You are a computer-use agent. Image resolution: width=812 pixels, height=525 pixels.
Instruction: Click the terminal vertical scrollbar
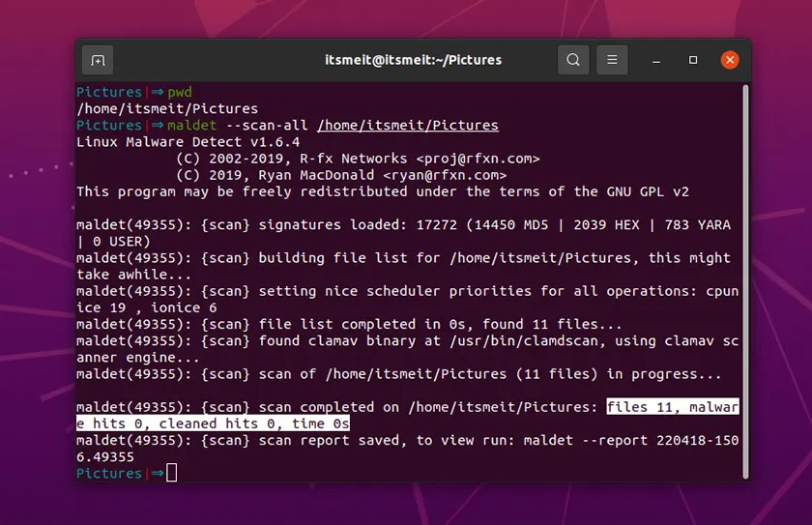(745, 280)
